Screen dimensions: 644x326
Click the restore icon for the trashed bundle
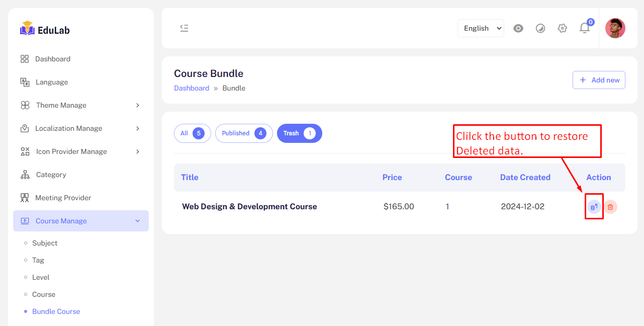(x=594, y=207)
